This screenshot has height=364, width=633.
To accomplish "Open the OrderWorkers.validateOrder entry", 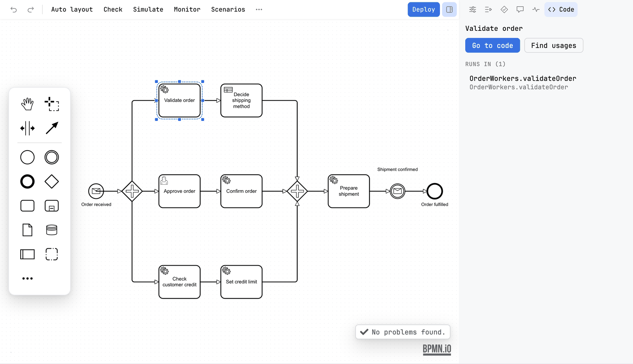I will pyautogui.click(x=523, y=83).
